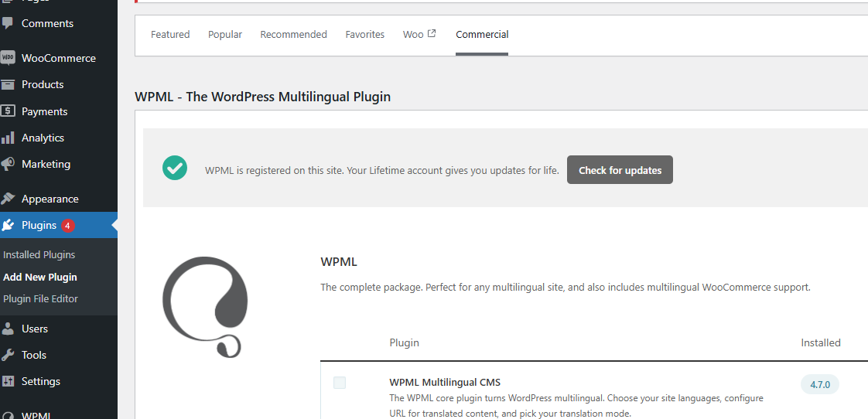Click the Products box icon
This screenshot has width=868, height=419.
(x=8, y=85)
